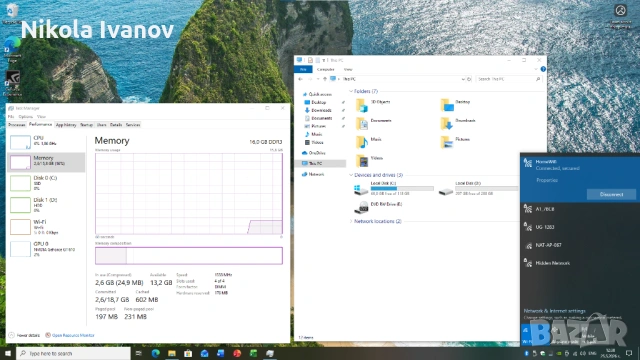This screenshot has height=360, width=640.
Task: Select Local Disk (D:) drive
Action: tap(479, 189)
